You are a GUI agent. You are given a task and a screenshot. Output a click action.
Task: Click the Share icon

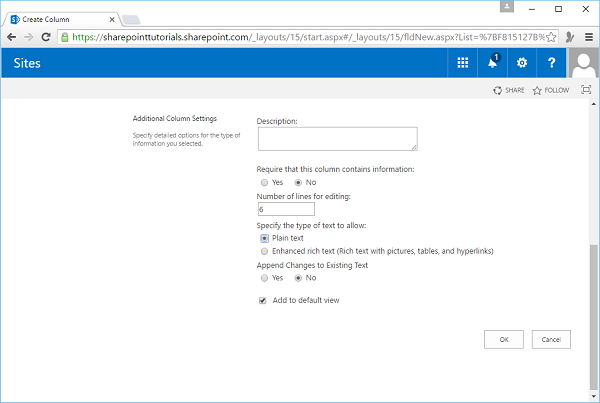[509, 90]
